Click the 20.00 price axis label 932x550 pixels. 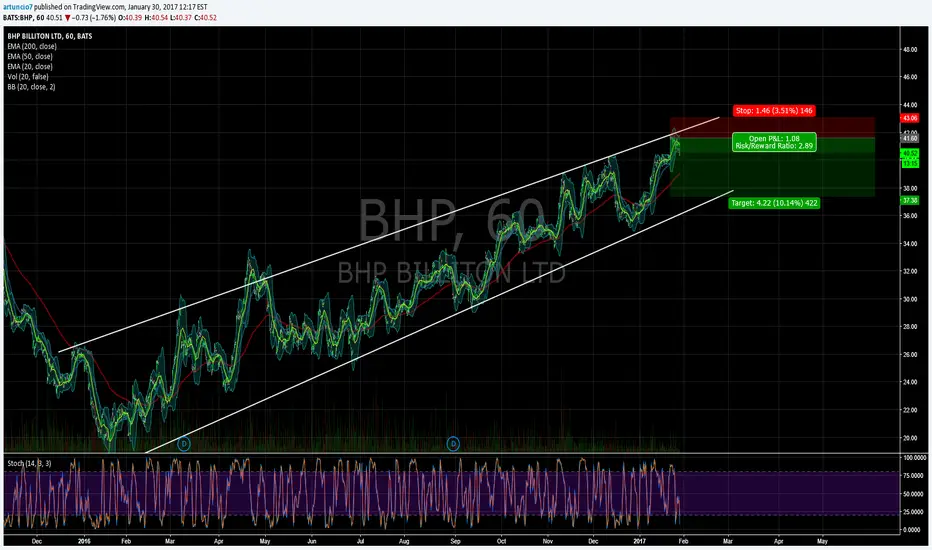910,438
